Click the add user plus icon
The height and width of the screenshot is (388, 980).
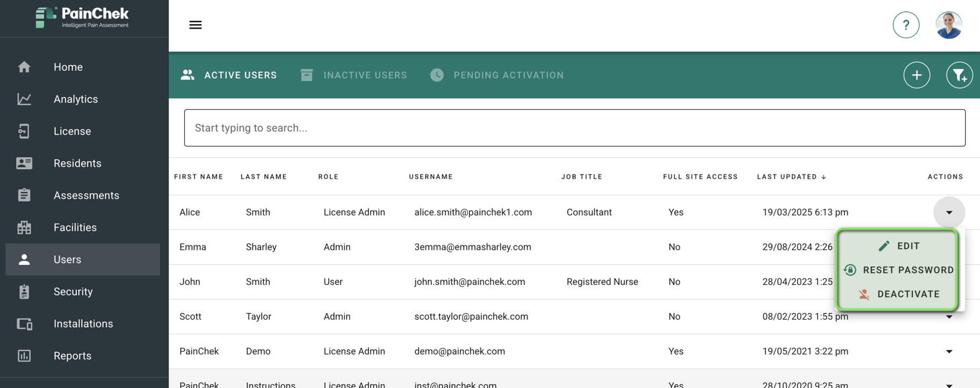(916, 75)
